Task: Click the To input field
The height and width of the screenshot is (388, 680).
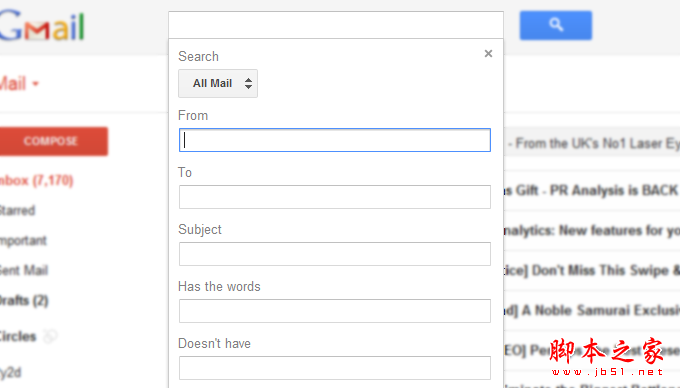Action: (x=335, y=197)
